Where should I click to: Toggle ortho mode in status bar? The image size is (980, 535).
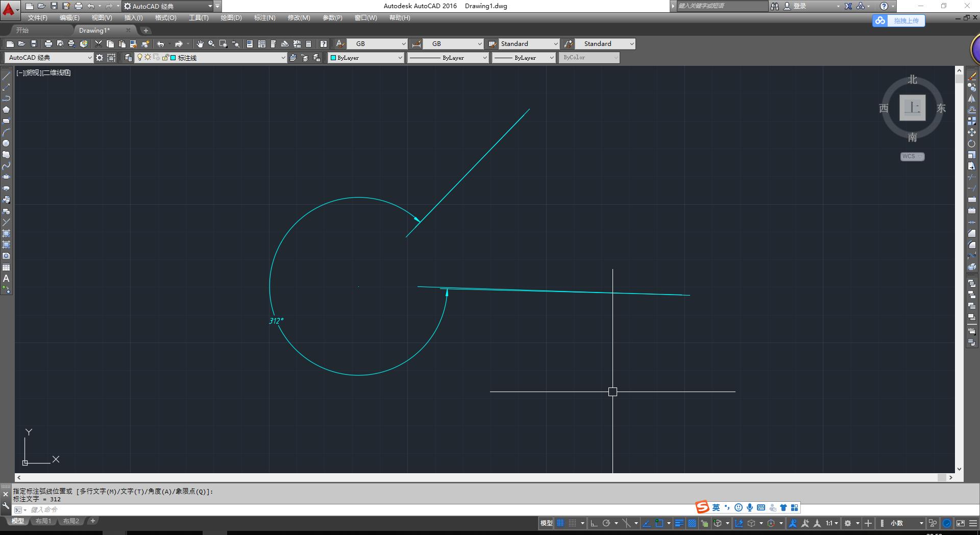594,523
